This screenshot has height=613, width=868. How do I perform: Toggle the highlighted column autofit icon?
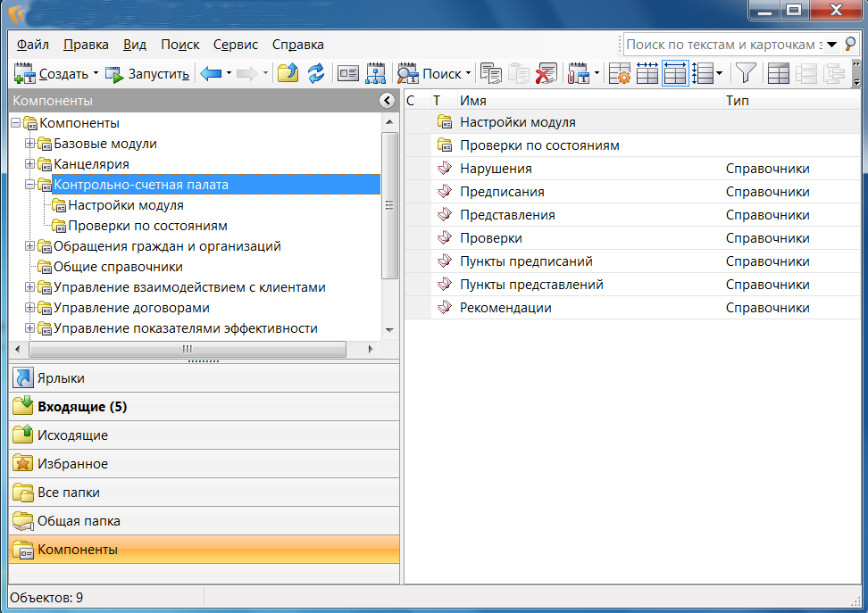click(675, 73)
